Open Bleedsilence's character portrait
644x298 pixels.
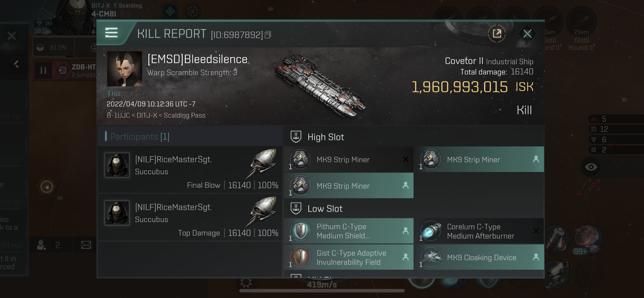pyautogui.click(x=124, y=69)
